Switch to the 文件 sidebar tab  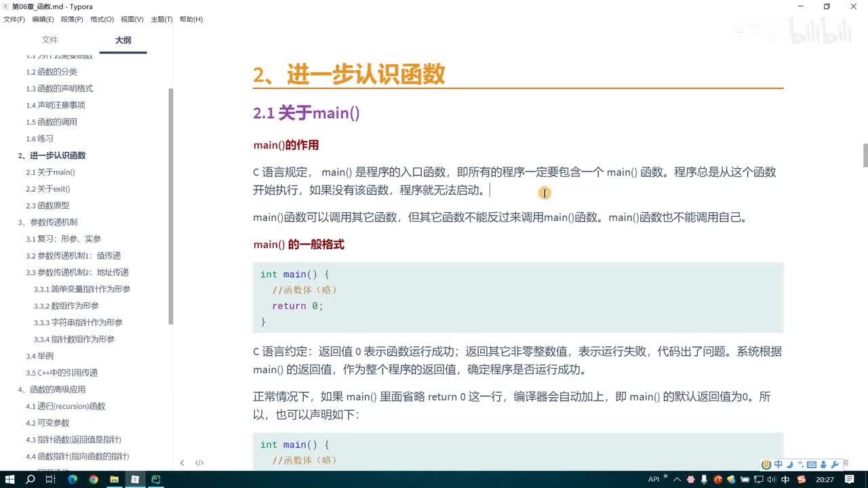pyautogui.click(x=50, y=40)
